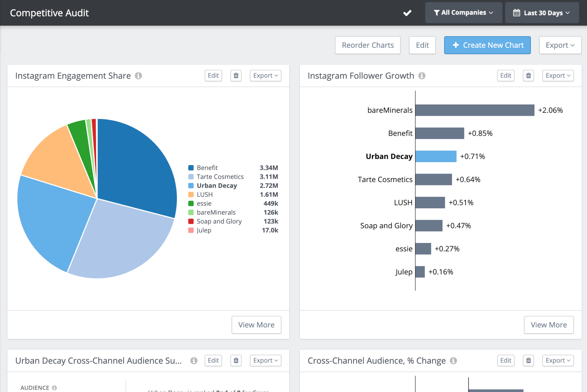Click the Urban Decay legend color swatch
587x392 pixels.
191,185
